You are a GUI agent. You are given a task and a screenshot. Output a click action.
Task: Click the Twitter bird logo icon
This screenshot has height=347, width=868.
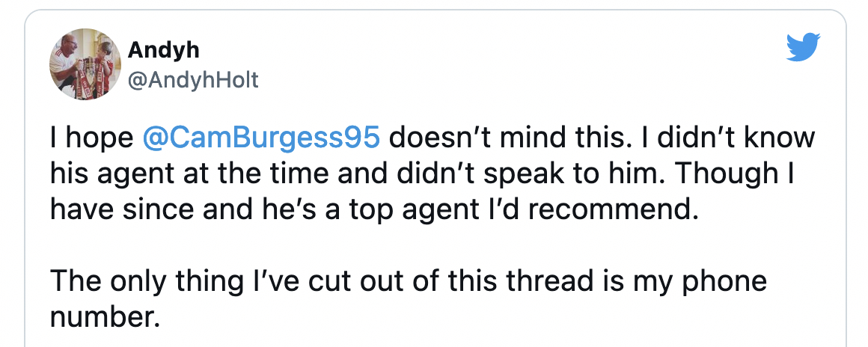[803, 47]
